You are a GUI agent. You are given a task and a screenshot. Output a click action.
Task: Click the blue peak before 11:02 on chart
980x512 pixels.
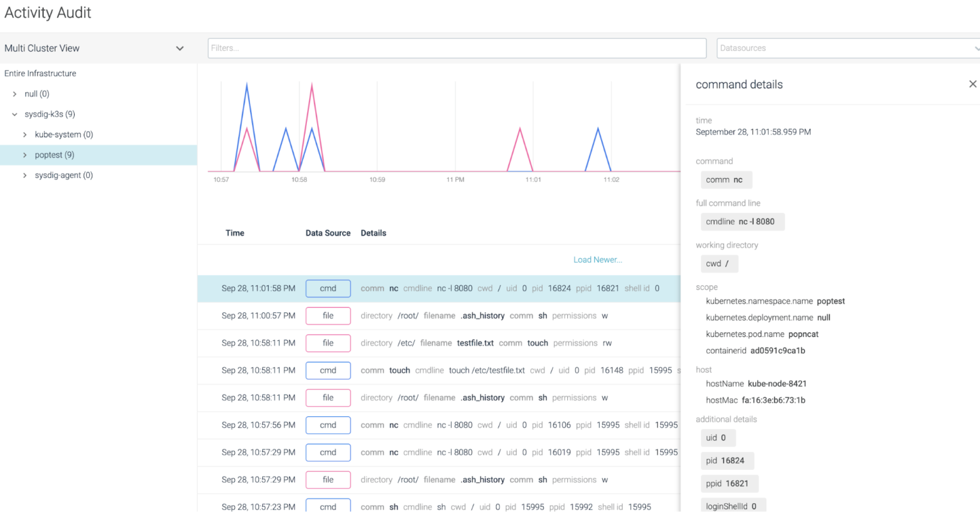click(x=598, y=130)
